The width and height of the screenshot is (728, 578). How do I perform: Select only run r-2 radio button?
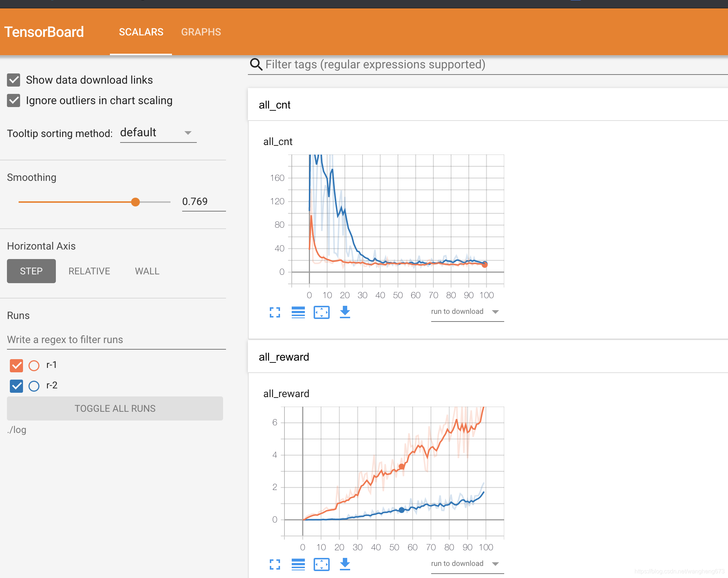coord(34,386)
